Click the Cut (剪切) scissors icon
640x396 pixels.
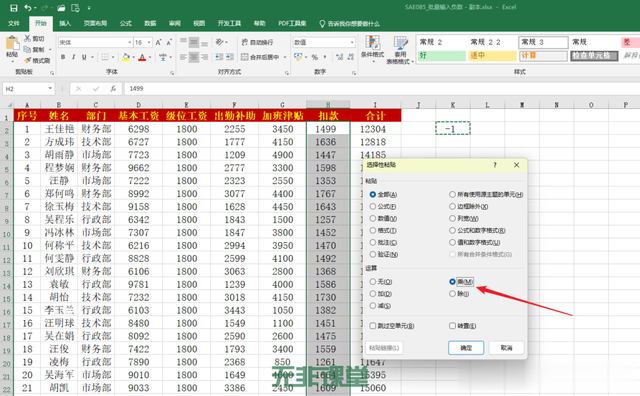(27, 38)
